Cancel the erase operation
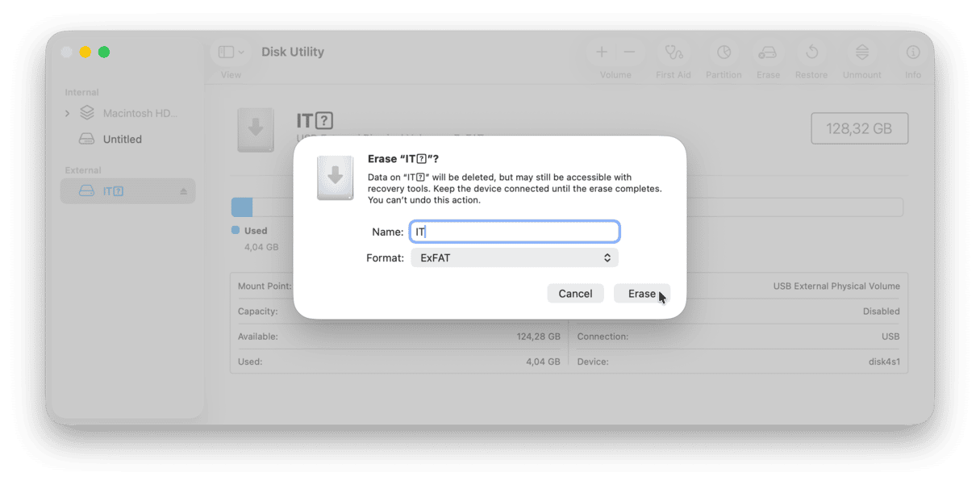The width and height of the screenshot is (980, 485). 575,293
